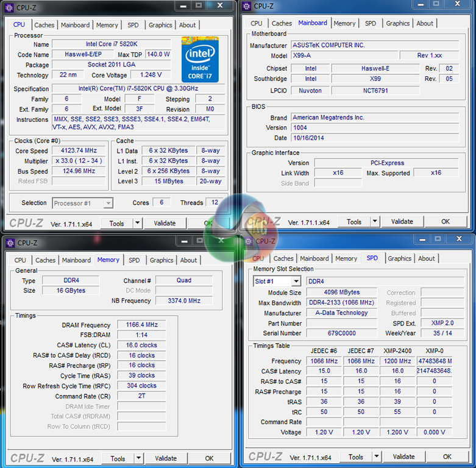
Task: Open the About tab in the SPD window
Action: [x=427, y=258]
